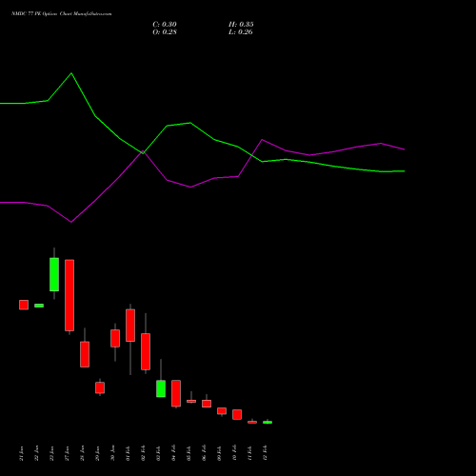476x476 pixels.
Task: Click the 06 Feb date label
Action: [205, 453]
